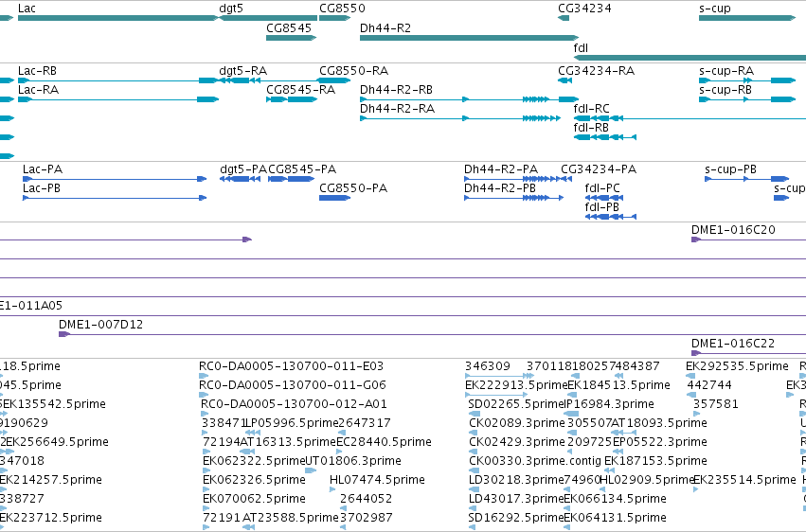Click the 'CK00330.3prime.contig' EST label
The image size is (806, 532).
tap(535, 461)
